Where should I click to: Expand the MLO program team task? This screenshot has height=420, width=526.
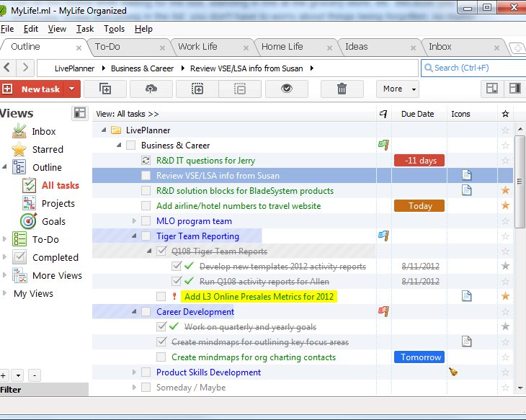click(134, 220)
